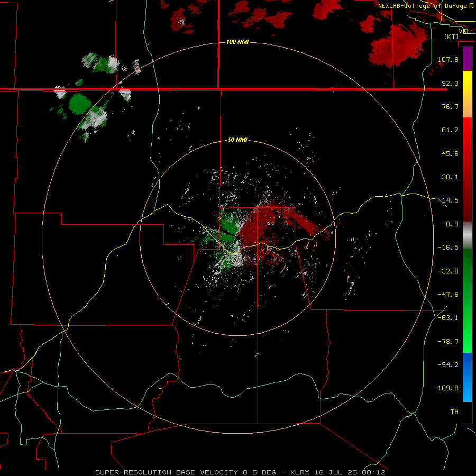
Task: Click the -109.8 value on the velocity scale
Action: [x=446, y=388]
